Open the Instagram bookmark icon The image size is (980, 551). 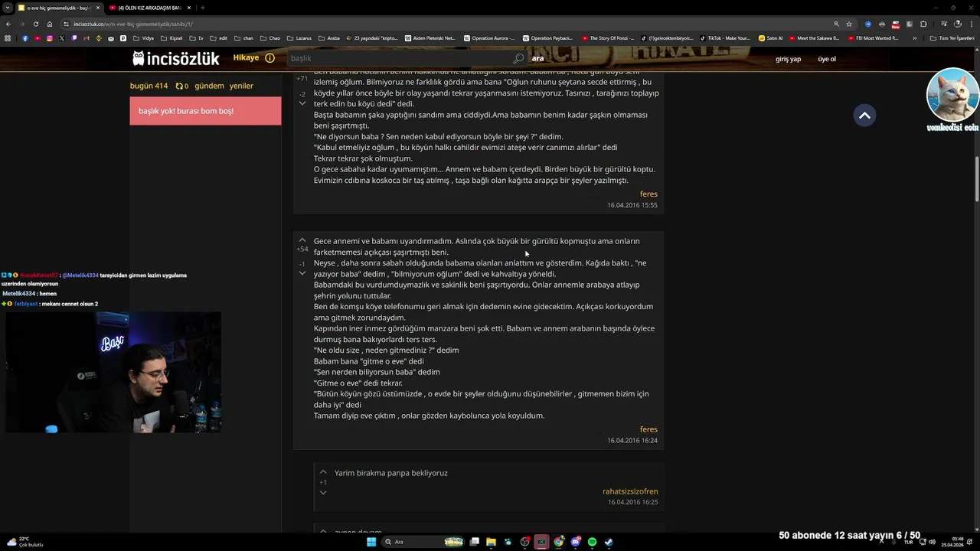click(x=50, y=38)
